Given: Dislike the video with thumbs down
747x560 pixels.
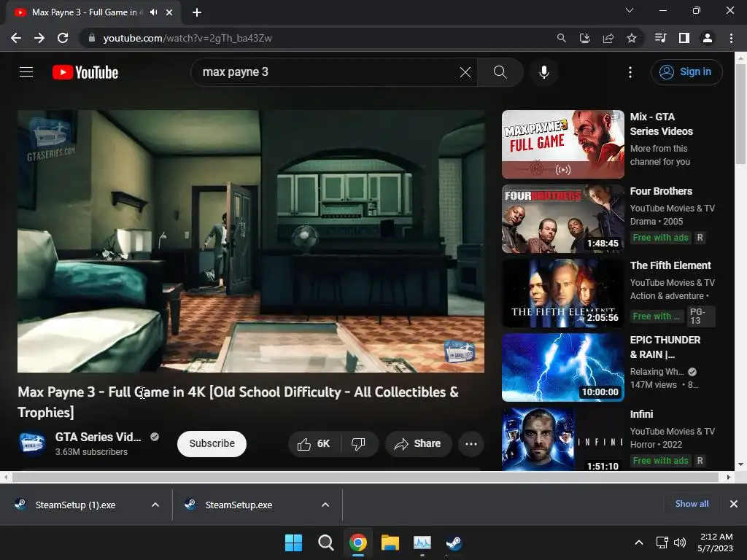Looking at the screenshot, I should pyautogui.click(x=359, y=444).
